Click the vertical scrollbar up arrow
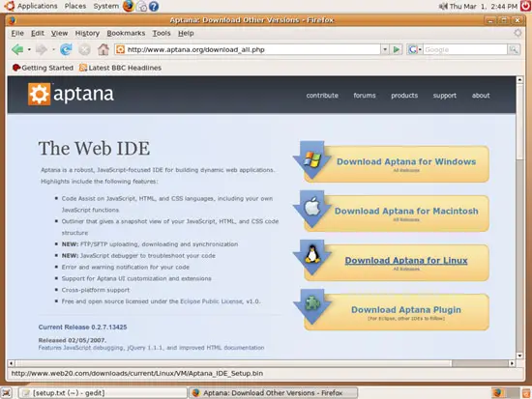Viewport: 532px width, 399px height. 519,80
